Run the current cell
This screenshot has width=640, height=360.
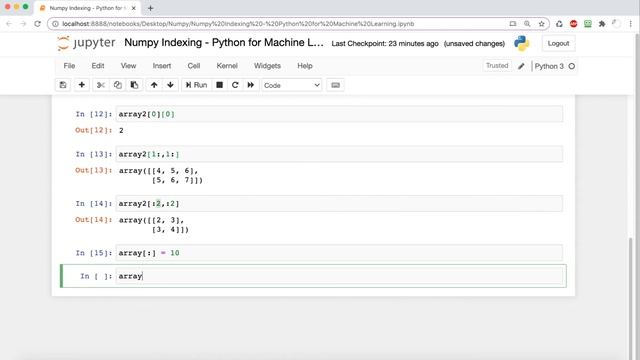(196, 85)
